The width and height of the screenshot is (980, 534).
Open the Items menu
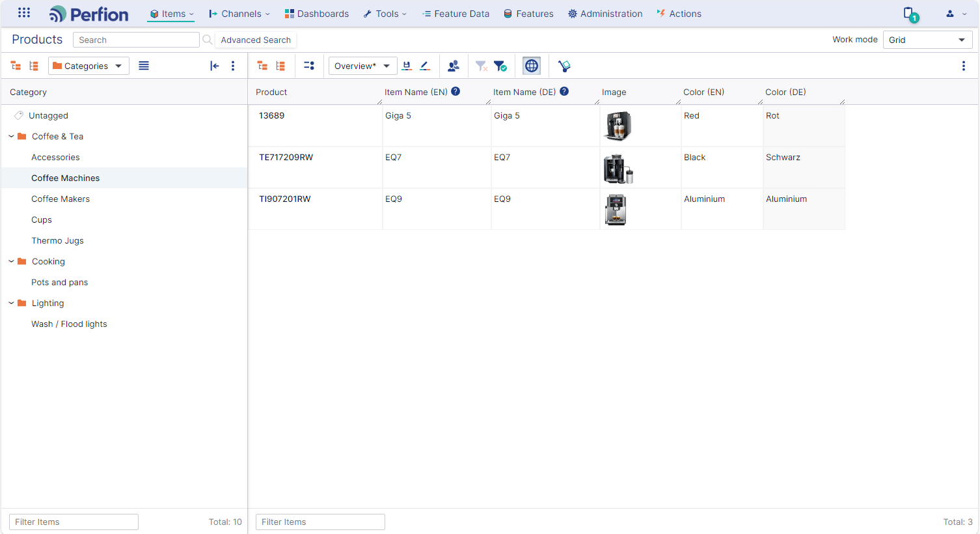pos(172,14)
